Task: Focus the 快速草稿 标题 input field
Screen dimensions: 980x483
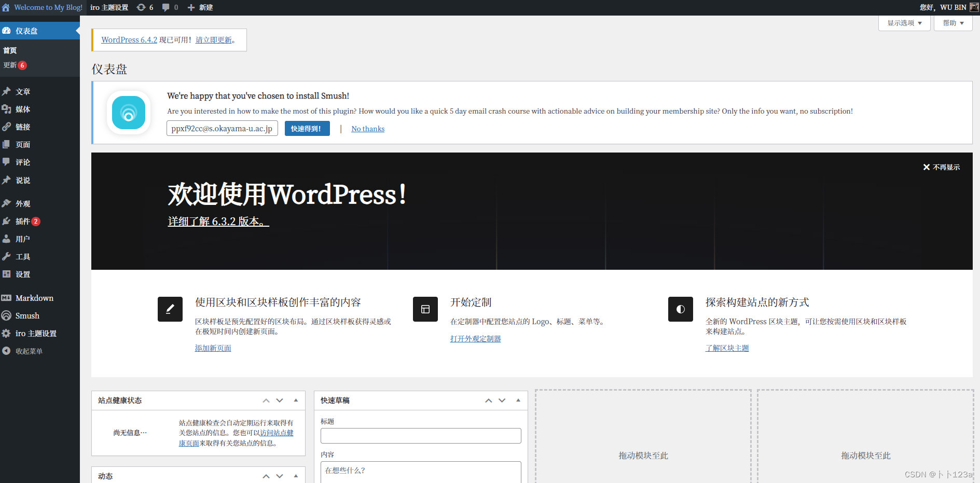Action: tap(421, 436)
